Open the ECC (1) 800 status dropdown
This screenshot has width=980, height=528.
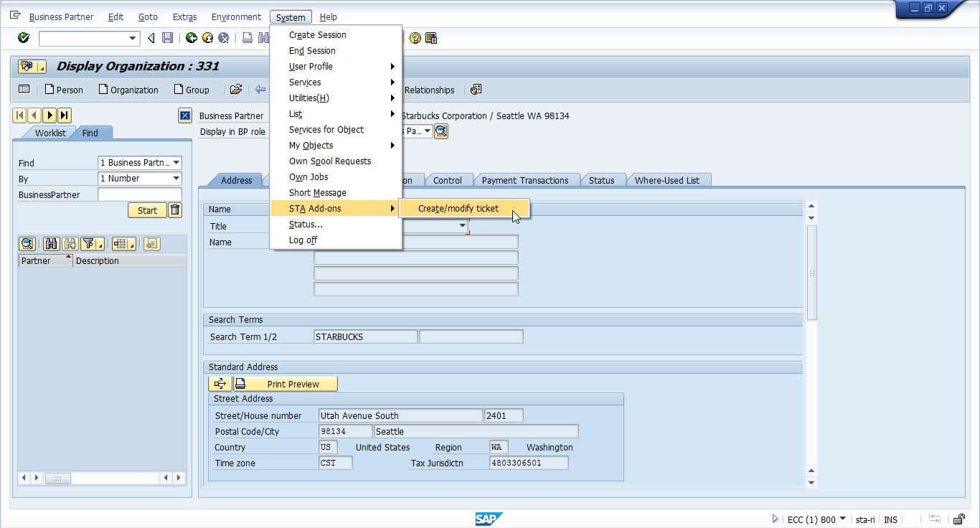(x=842, y=519)
